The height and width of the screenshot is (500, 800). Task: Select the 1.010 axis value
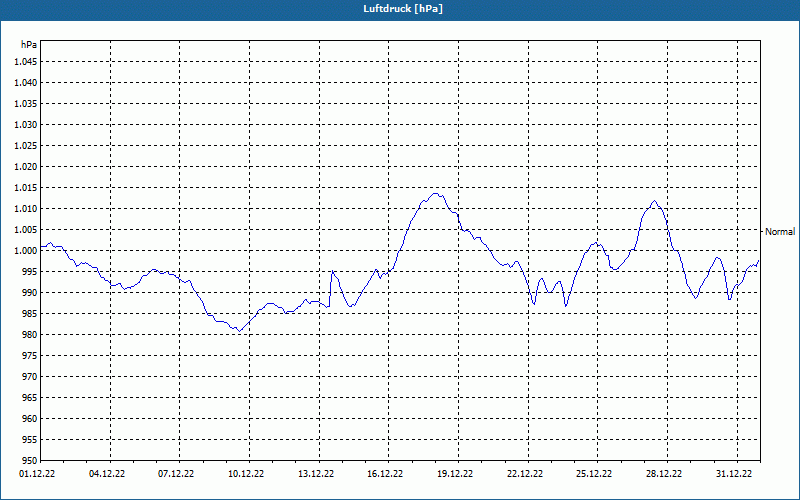pyautogui.click(x=26, y=209)
